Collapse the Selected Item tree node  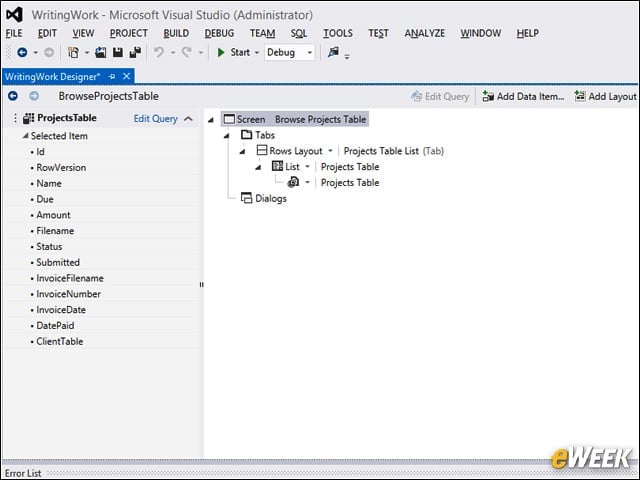pos(25,136)
